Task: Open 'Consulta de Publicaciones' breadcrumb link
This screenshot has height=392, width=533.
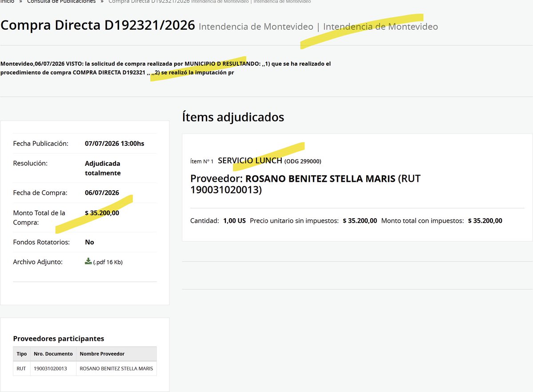Action: click(61, 2)
